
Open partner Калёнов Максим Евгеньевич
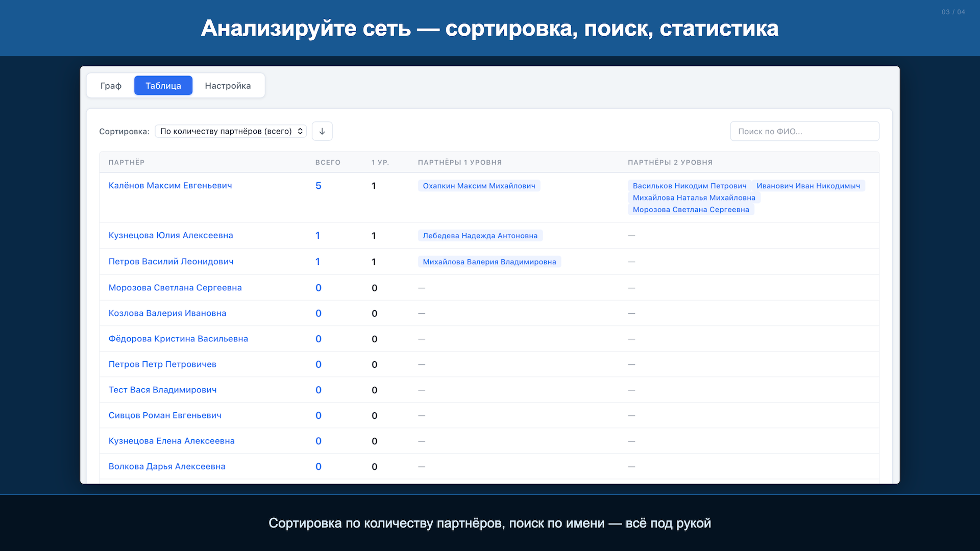point(170,186)
